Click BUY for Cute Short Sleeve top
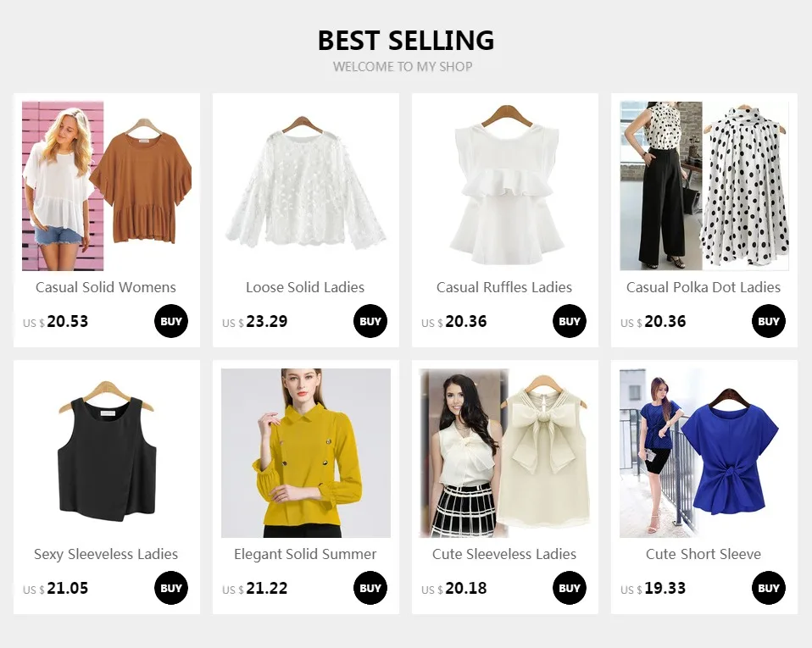 [769, 588]
